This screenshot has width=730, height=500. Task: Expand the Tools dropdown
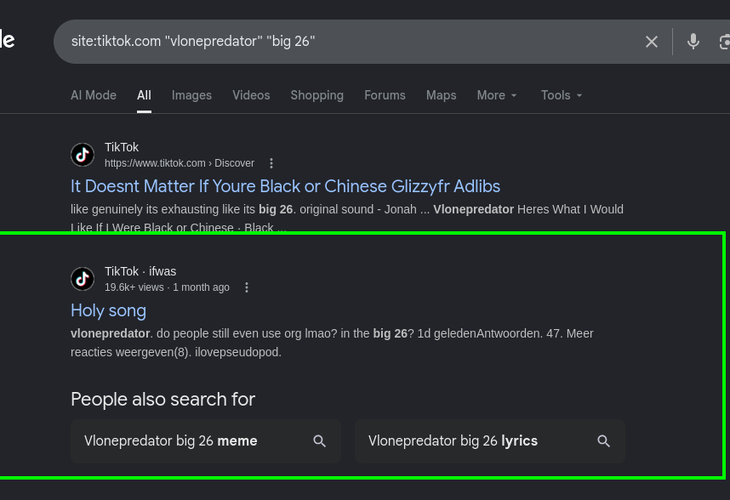point(561,95)
